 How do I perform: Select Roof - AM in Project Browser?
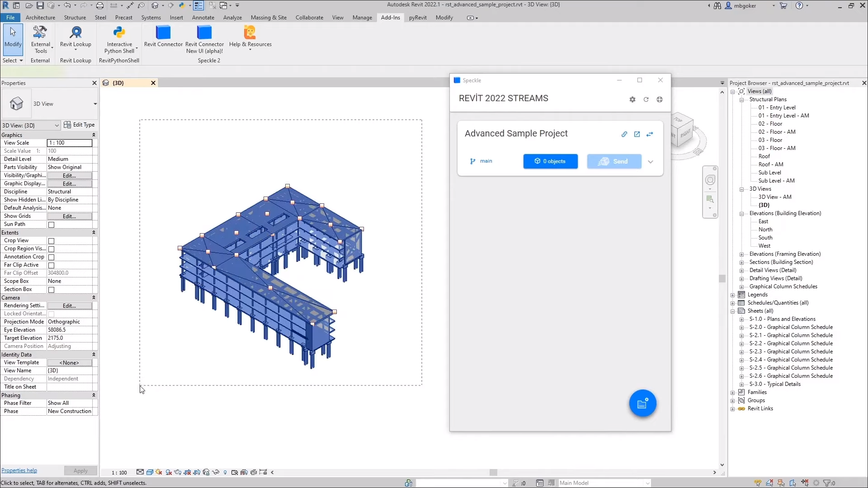click(x=771, y=164)
